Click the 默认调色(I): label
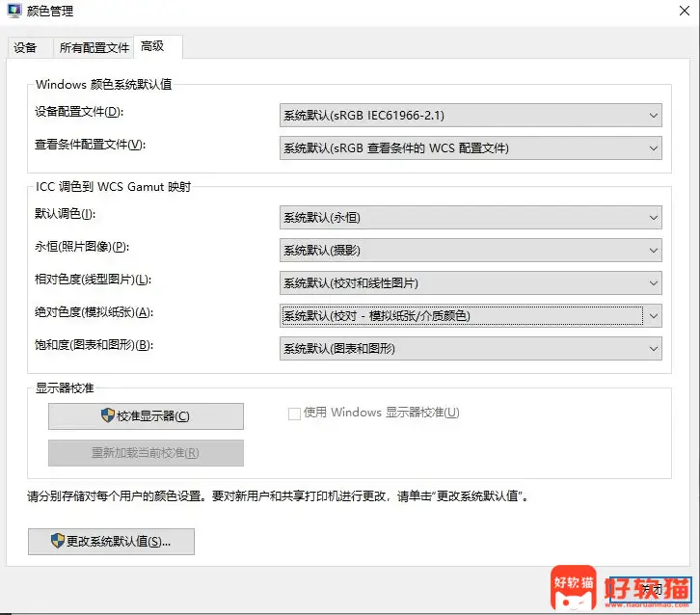The height and width of the screenshot is (615, 700). click(66, 214)
